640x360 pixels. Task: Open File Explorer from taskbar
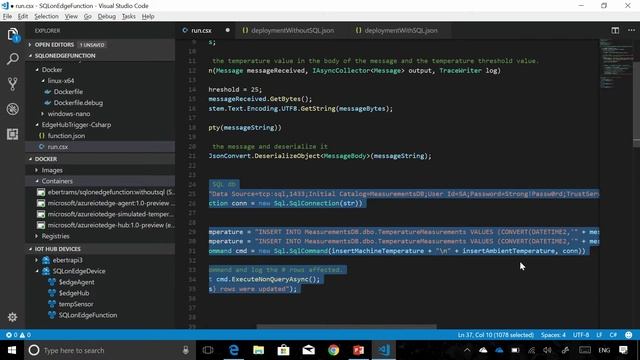coord(258,350)
